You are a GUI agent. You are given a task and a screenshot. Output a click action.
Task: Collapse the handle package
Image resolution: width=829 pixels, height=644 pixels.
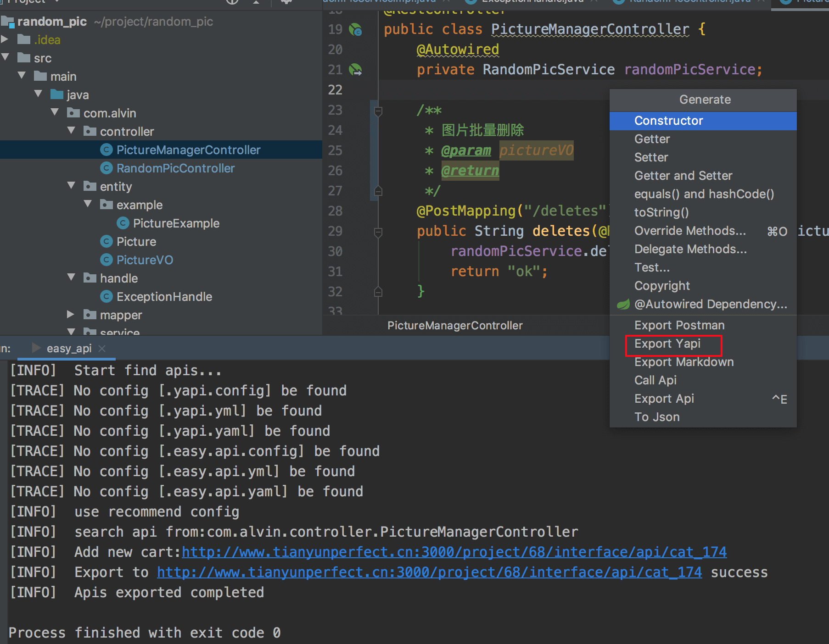(71, 278)
